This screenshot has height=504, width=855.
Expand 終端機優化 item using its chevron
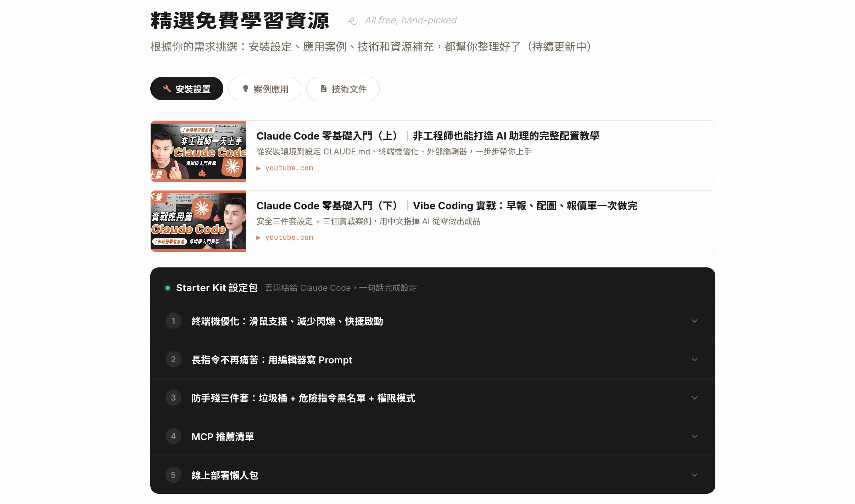[694, 321]
